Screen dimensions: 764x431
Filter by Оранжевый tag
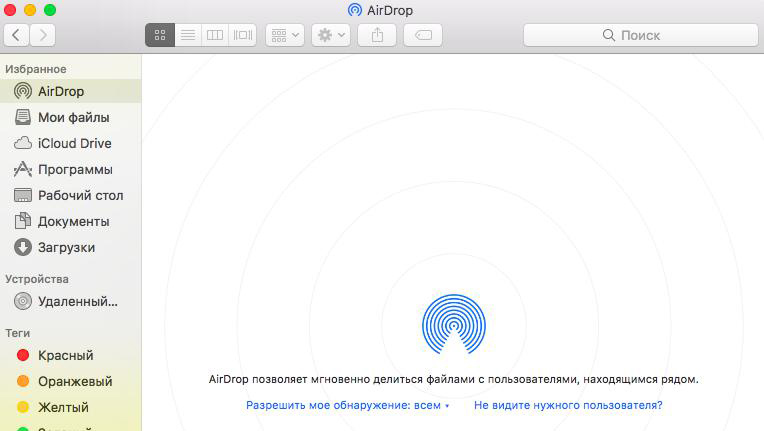[71, 381]
